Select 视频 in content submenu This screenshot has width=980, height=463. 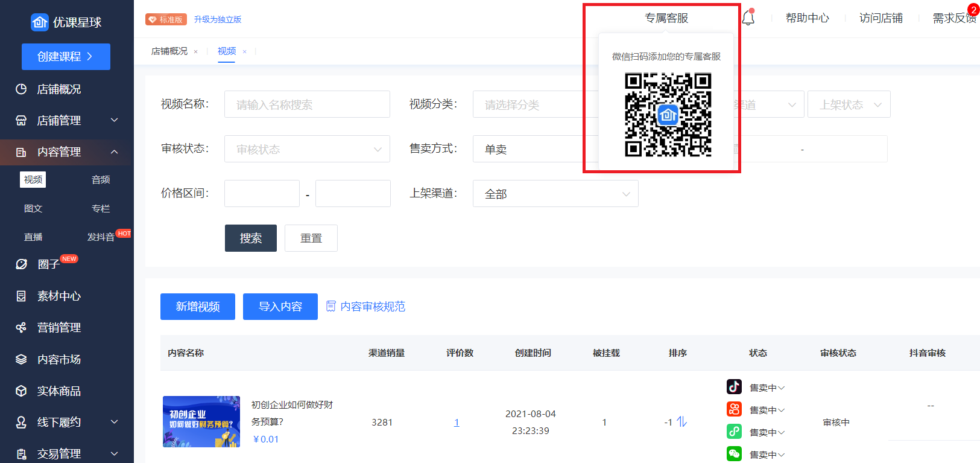pyautogui.click(x=33, y=179)
